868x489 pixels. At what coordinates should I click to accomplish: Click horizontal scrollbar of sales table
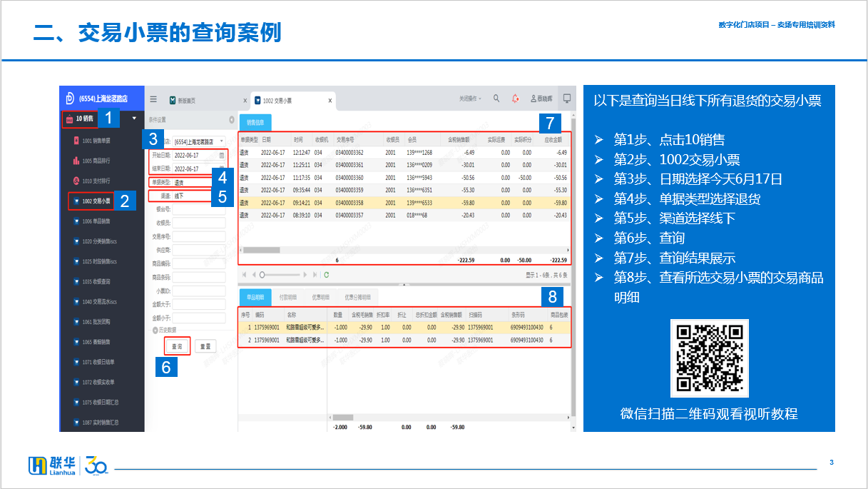click(x=262, y=250)
